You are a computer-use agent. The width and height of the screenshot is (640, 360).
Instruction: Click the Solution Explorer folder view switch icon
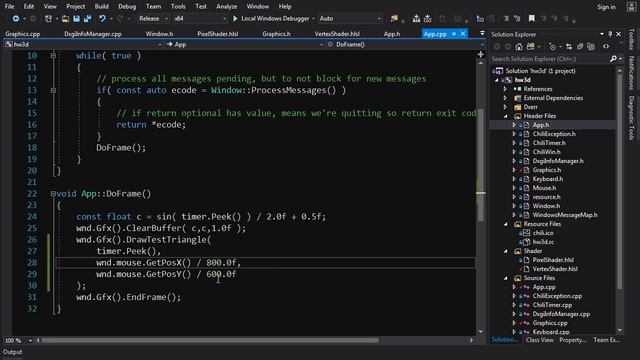(531, 47)
